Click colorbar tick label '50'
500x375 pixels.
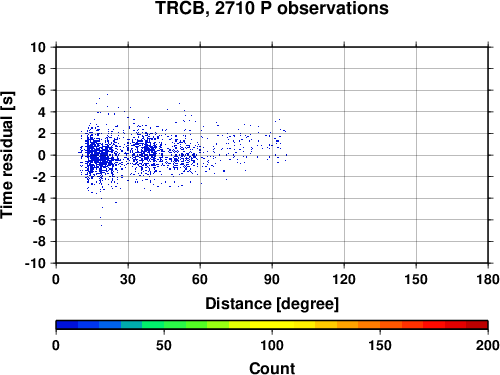click(x=164, y=345)
